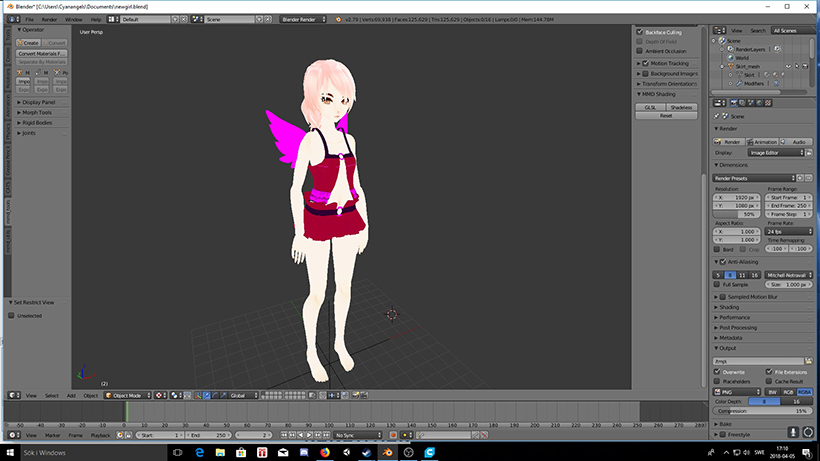The image size is (820, 461).
Task: Toggle the Anti-Aliasing checkbox
Action: (x=723, y=262)
